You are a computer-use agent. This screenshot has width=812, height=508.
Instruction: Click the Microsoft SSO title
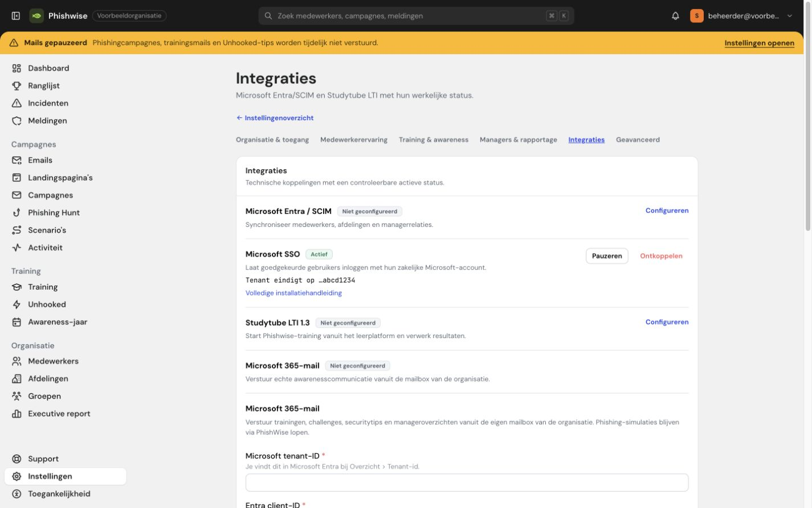(272, 254)
